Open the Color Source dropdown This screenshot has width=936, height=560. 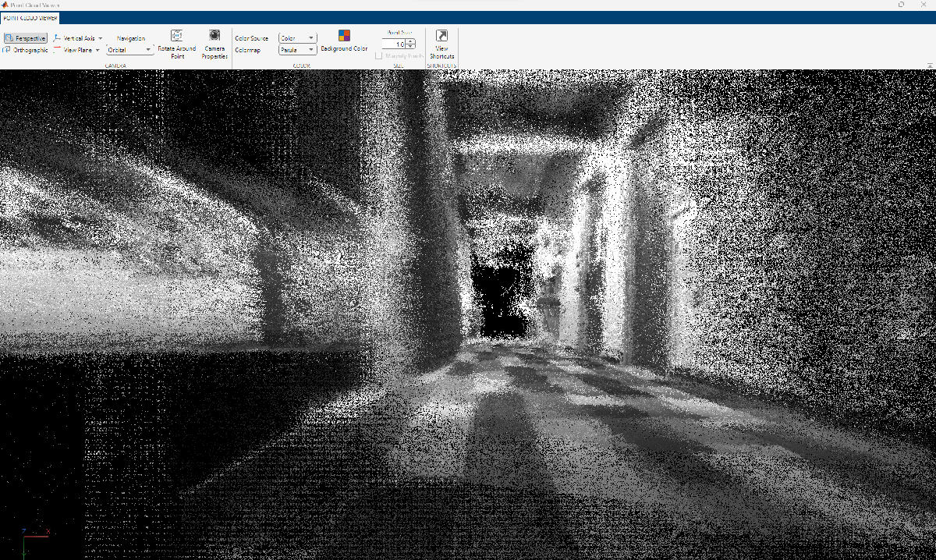[x=297, y=38]
